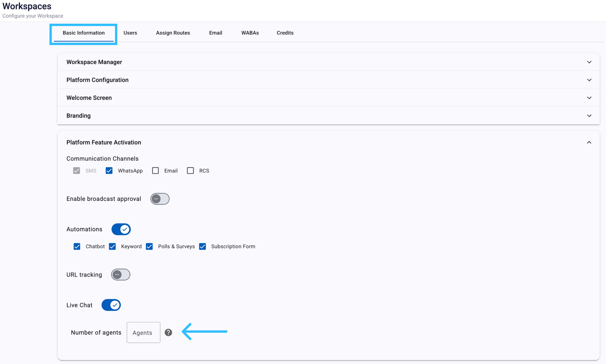Click the greyed SMS checkbox
606x364 pixels.
tap(76, 171)
